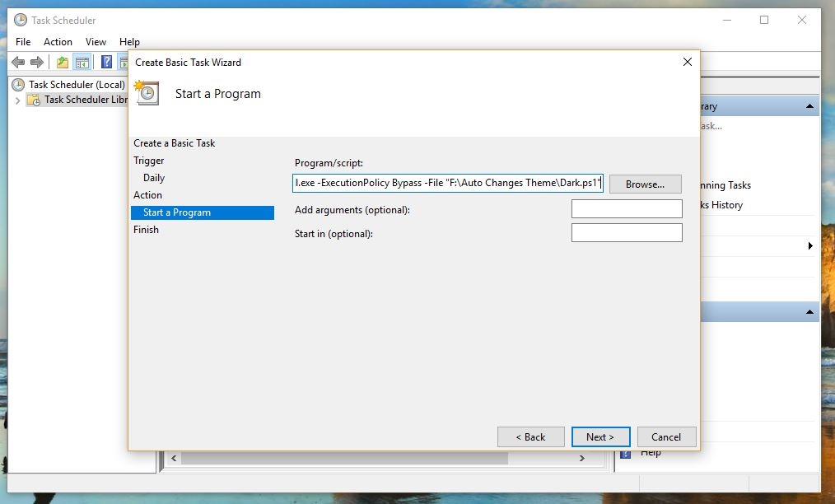Minimize the Task Scheduler window

(727, 20)
